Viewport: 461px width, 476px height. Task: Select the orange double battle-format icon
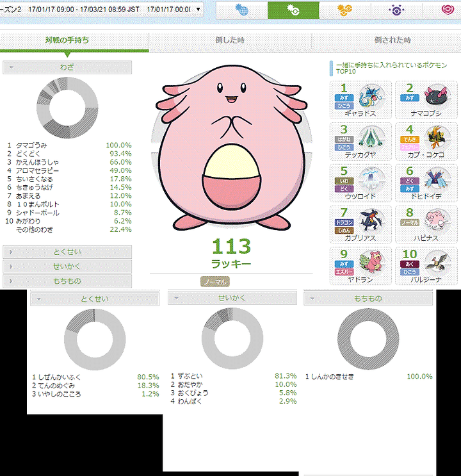point(344,10)
